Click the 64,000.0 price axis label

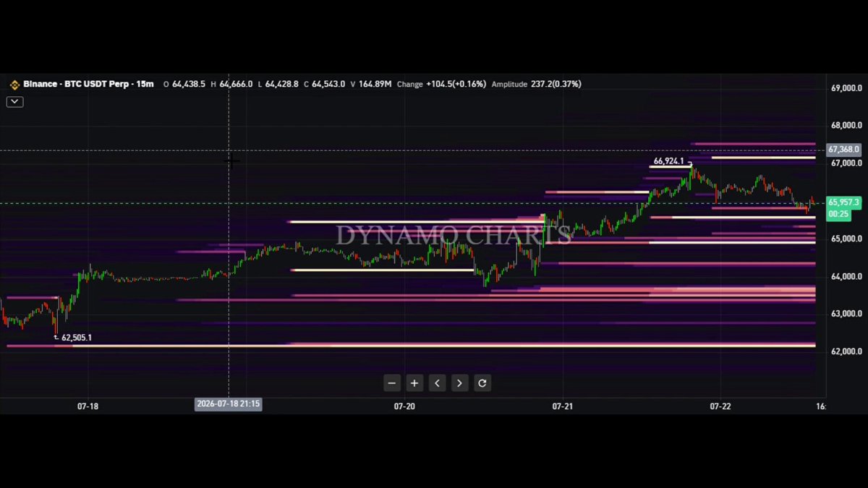point(845,276)
